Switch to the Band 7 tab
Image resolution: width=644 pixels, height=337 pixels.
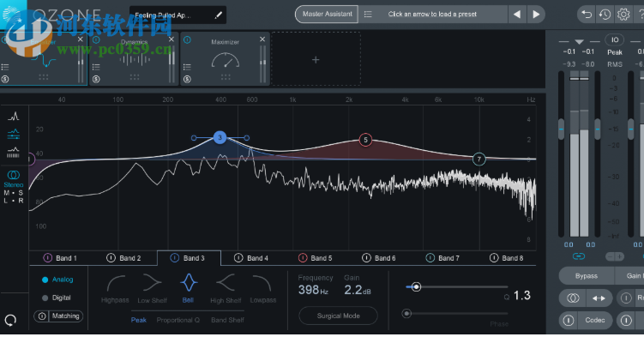[443, 258]
